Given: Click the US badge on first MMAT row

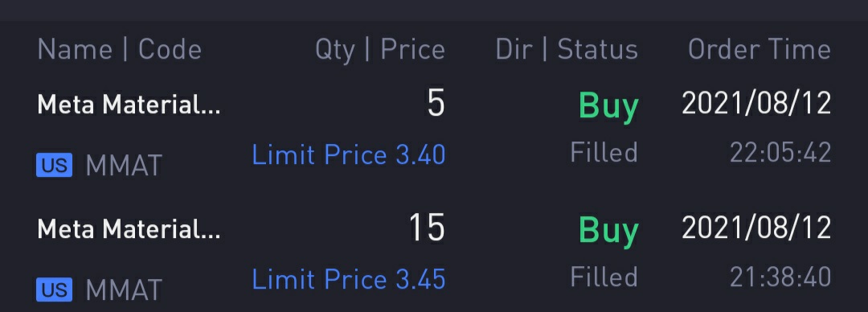Looking at the screenshot, I should pyautogui.click(x=55, y=166).
